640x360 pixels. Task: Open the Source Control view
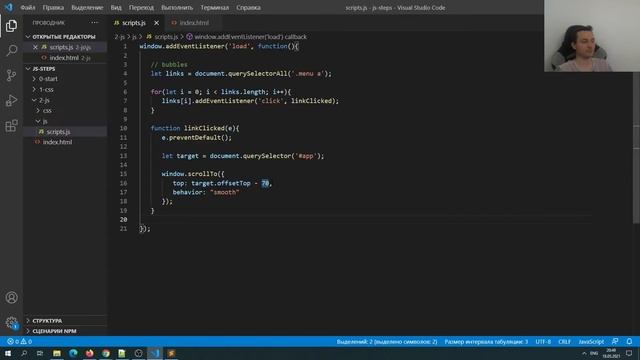11,76
